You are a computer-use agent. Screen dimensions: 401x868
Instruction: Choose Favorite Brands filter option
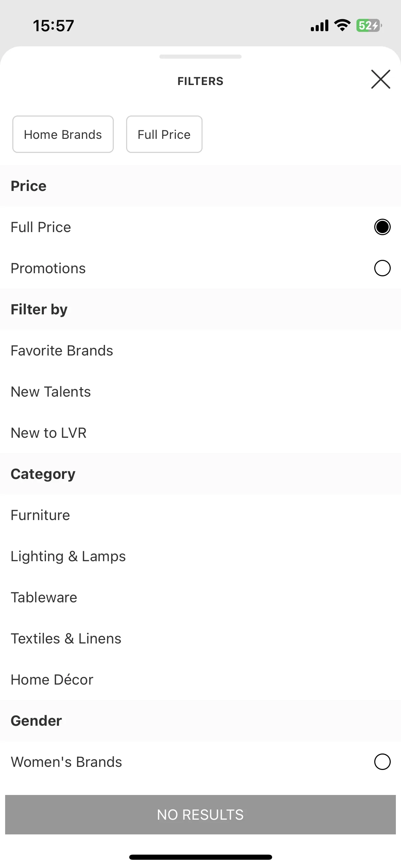tap(200, 350)
